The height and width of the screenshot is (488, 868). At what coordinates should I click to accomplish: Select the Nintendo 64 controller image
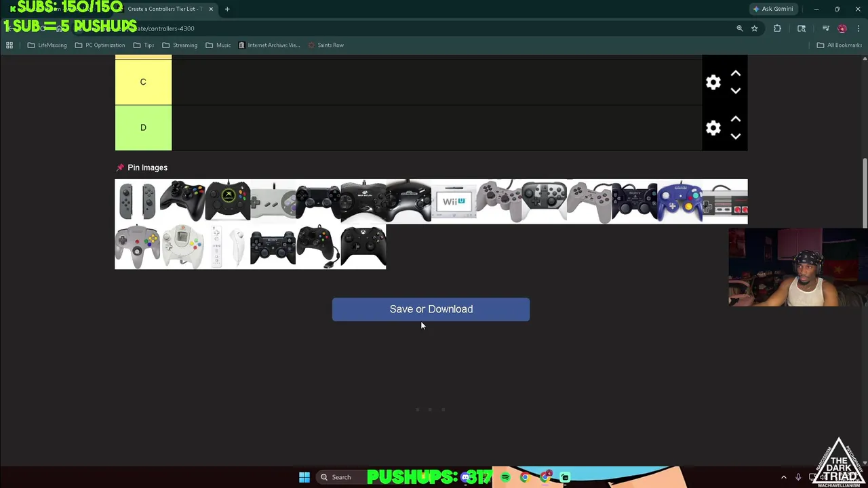click(x=137, y=247)
